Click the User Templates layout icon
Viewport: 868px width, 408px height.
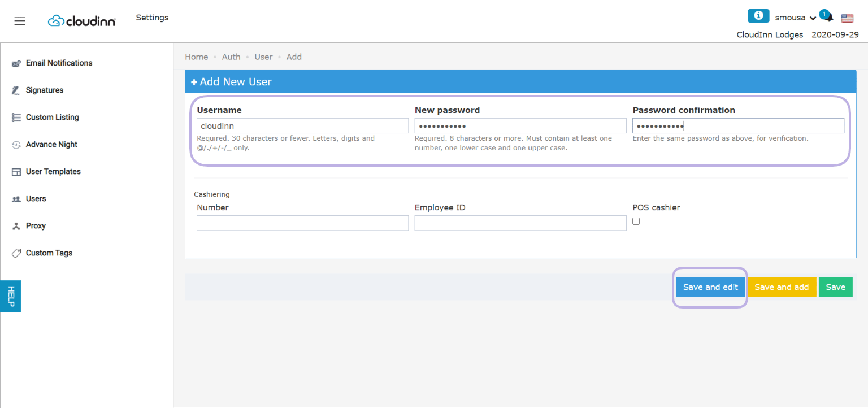click(16, 172)
